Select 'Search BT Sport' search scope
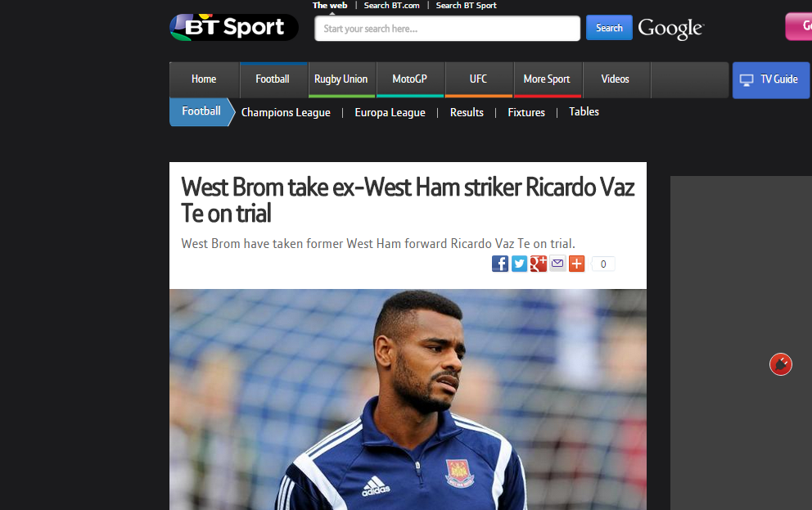812x510 pixels. coord(466,5)
